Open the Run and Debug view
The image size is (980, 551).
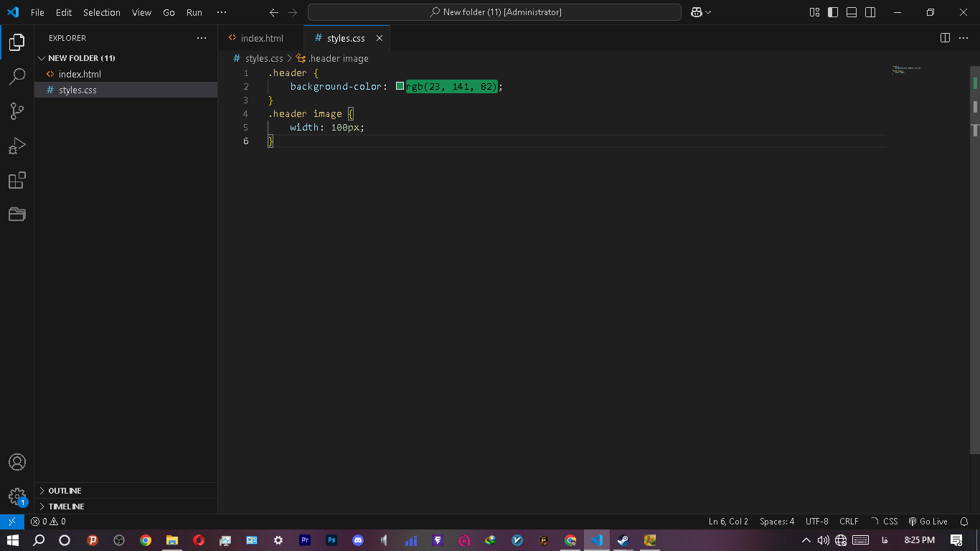[x=17, y=146]
